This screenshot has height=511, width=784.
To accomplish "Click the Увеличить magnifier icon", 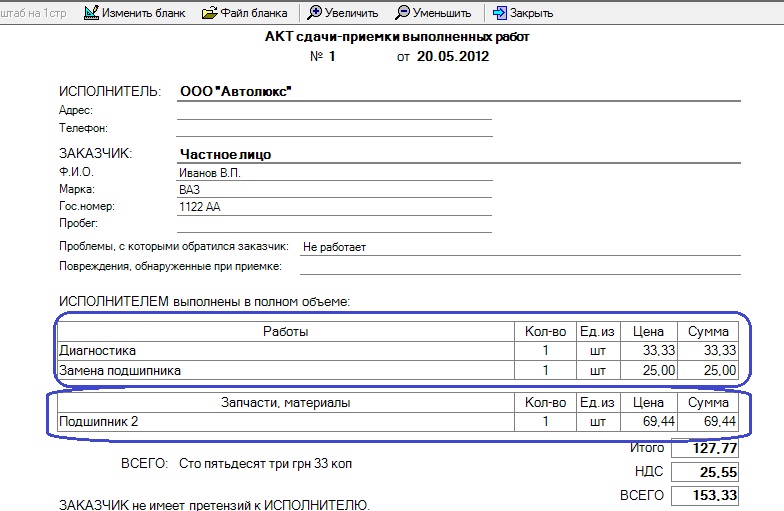I will 314,12.
